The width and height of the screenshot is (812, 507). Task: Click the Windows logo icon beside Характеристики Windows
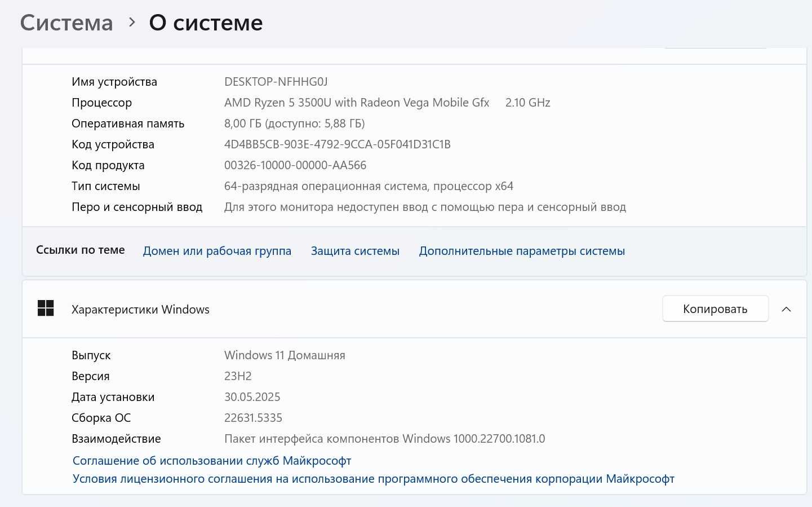click(x=46, y=308)
